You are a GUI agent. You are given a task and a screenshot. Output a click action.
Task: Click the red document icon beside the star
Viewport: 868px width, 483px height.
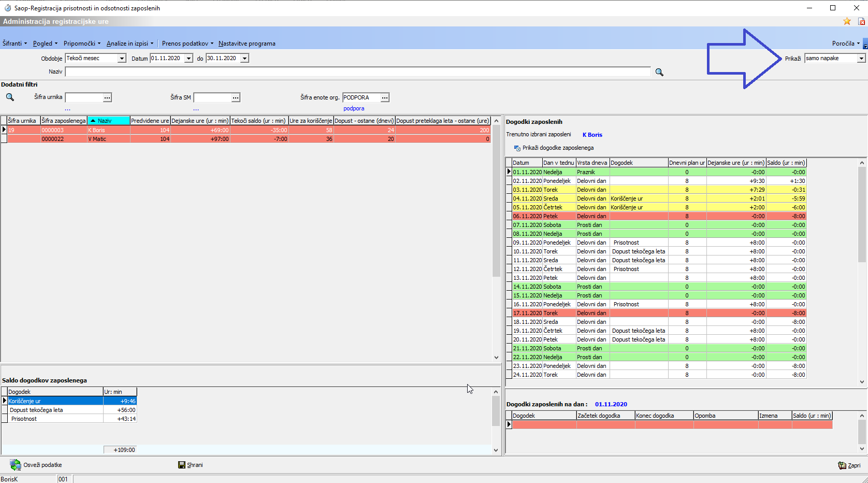tap(862, 21)
